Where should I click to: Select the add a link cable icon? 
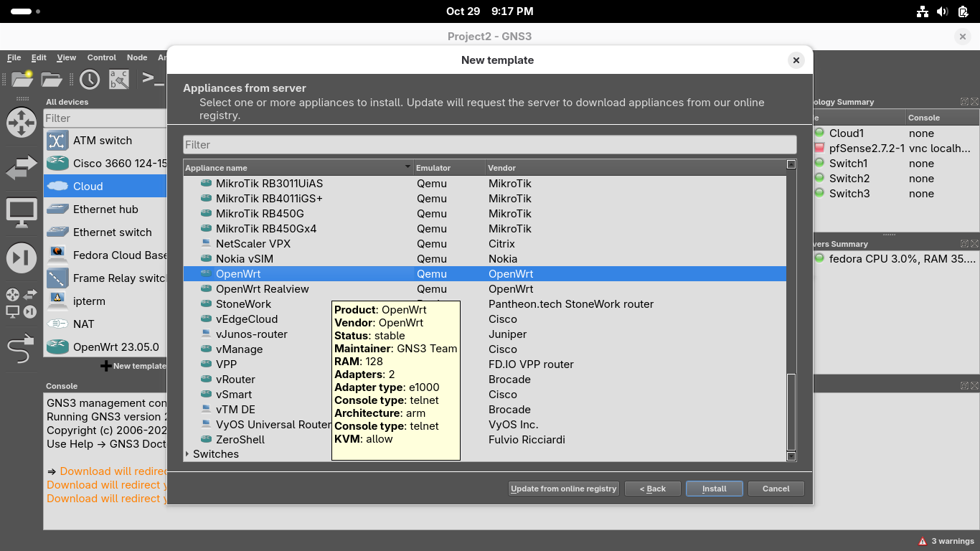coord(21,349)
